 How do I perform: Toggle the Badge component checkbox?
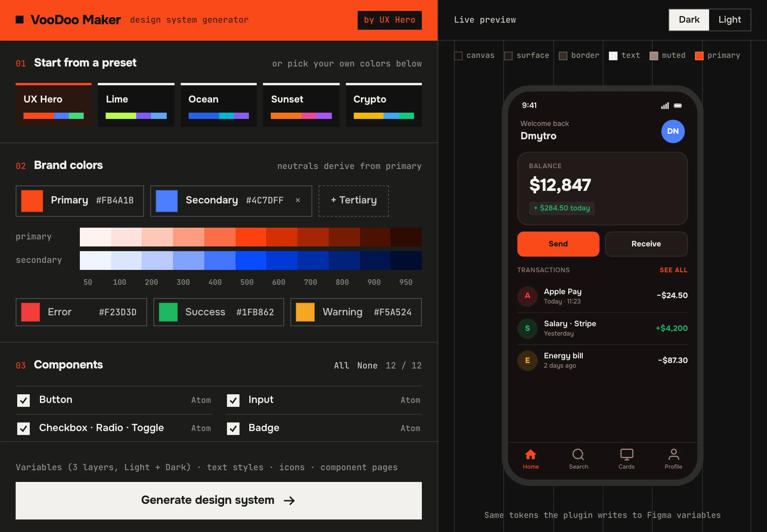(x=233, y=428)
